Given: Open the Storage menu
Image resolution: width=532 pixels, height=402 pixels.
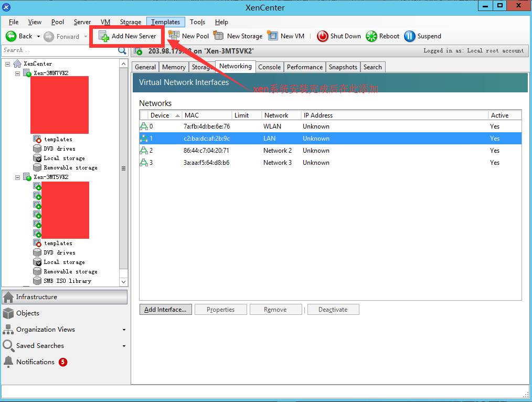Looking at the screenshot, I should click(x=131, y=22).
